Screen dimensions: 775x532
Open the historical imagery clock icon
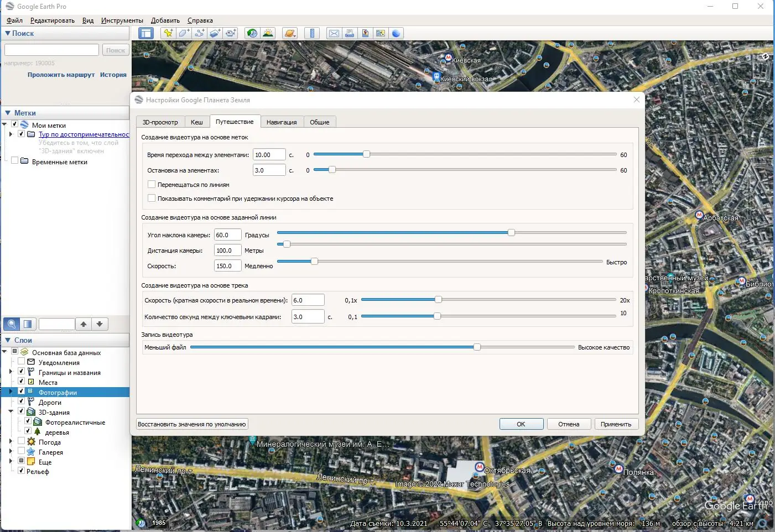[x=252, y=33]
